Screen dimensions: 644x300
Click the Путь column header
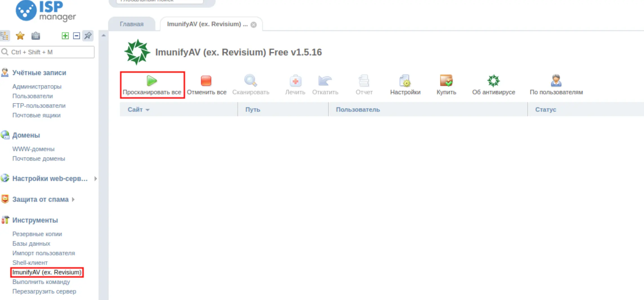coord(283,109)
